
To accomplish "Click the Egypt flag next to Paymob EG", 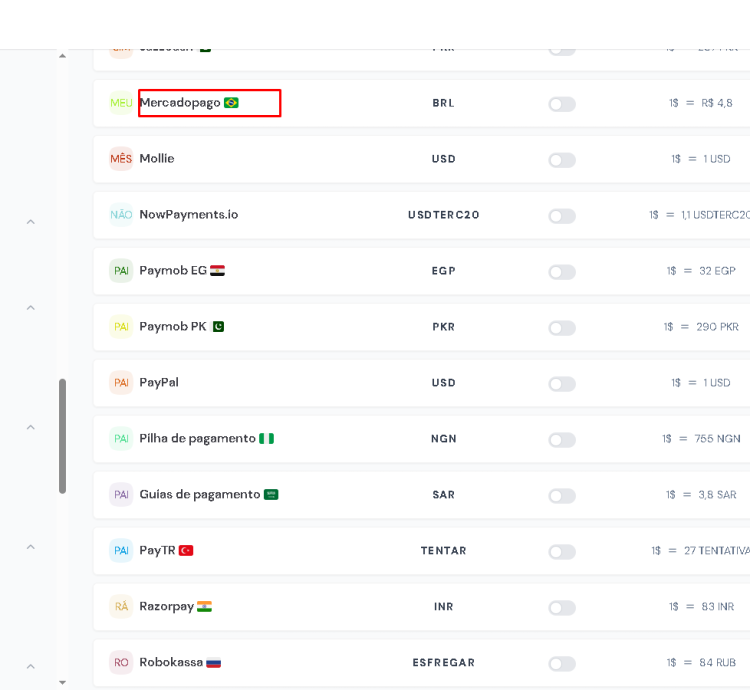I will 217,271.
